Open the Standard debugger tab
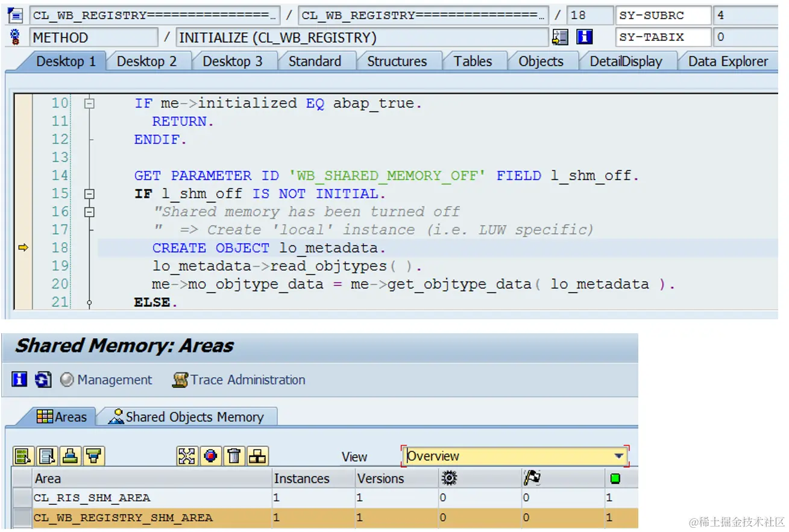Image resolution: width=789 pixels, height=532 pixels. [x=315, y=61]
